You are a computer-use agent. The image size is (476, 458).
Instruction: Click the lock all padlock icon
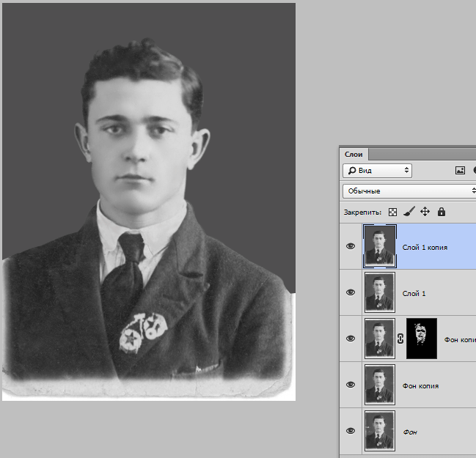tap(441, 212)
